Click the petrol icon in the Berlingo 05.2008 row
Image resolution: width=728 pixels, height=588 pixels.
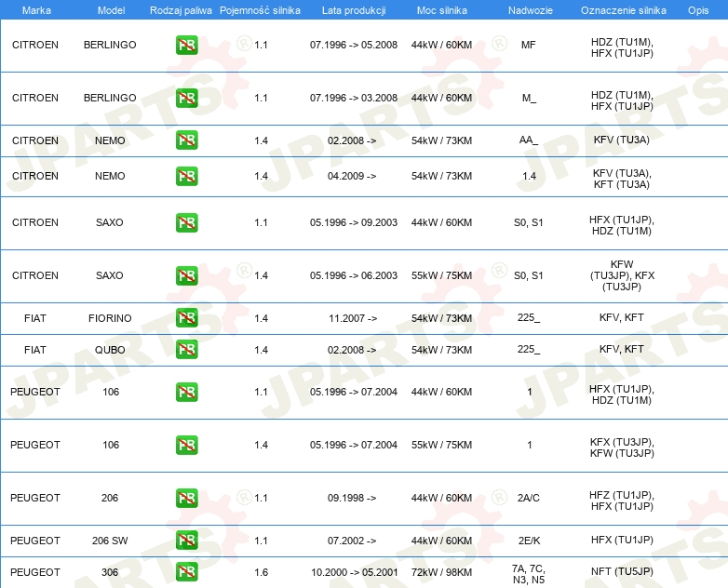[x=186, y=45]
